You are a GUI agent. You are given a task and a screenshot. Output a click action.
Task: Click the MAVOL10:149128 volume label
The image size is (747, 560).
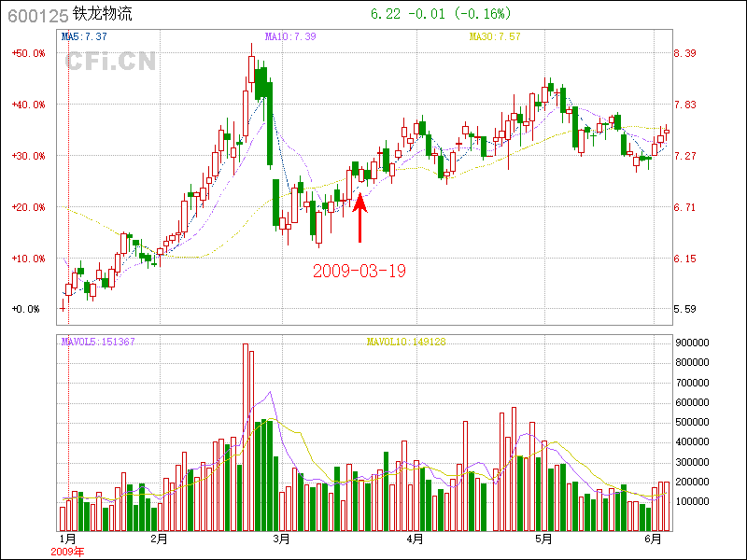406,342
